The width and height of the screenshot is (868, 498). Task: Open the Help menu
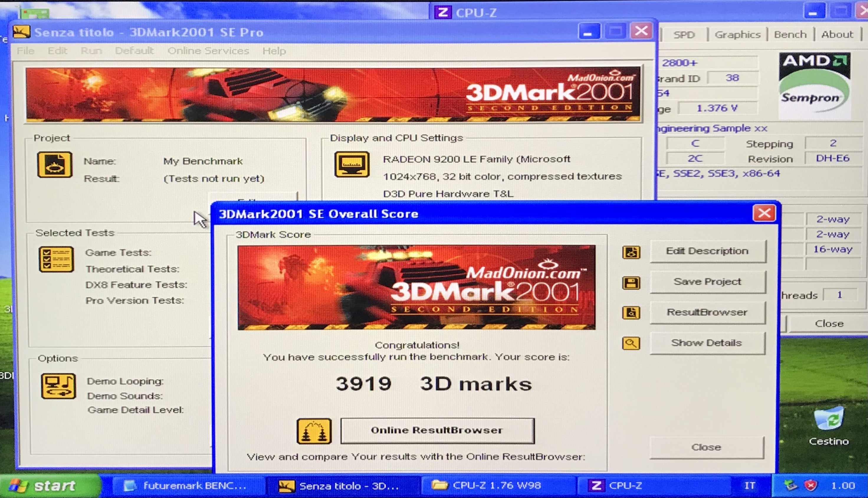click(x=274, y=51)
